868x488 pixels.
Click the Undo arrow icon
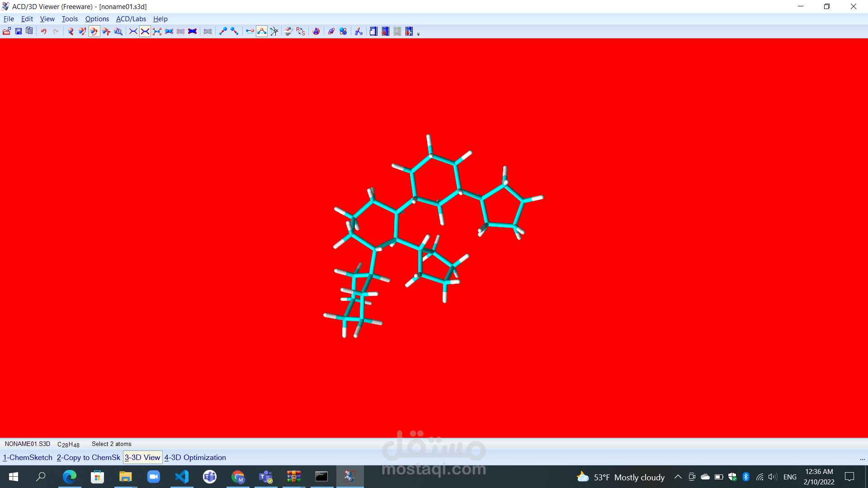coord(44,31)
